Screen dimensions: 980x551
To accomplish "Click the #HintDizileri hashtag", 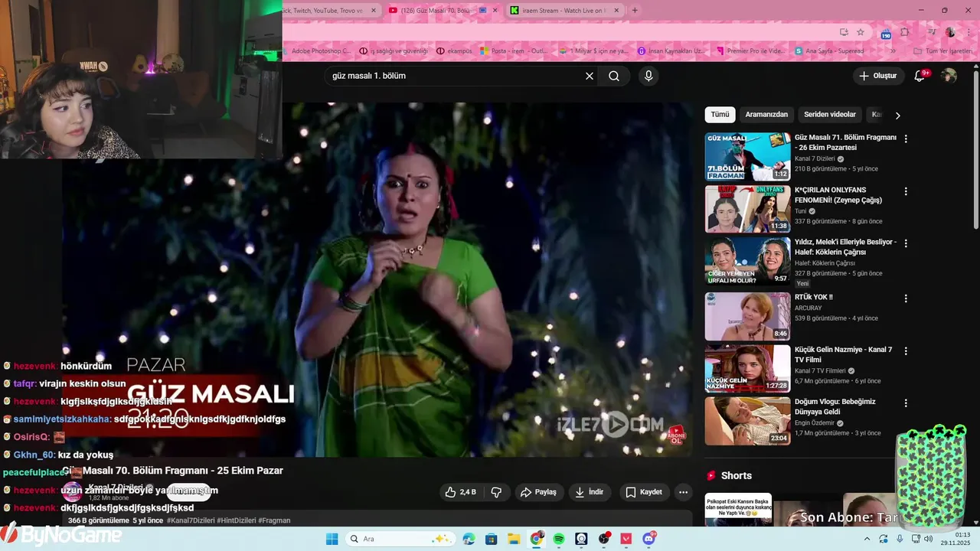I will click(x=237, y=520).
